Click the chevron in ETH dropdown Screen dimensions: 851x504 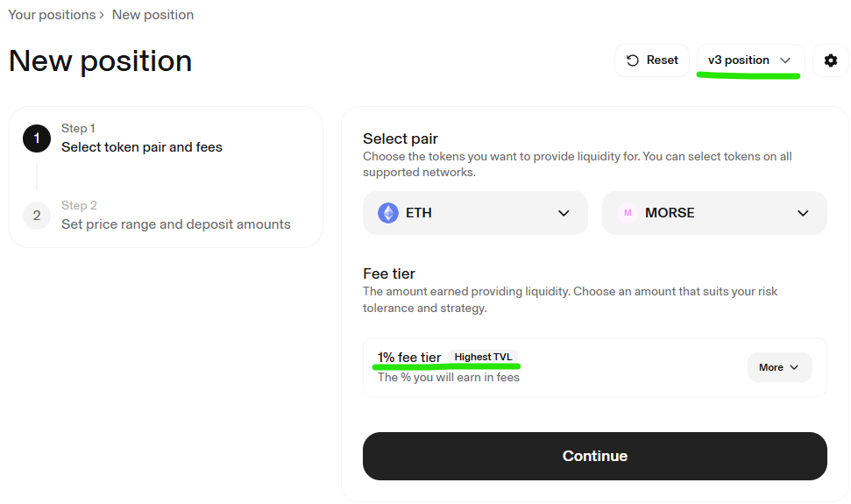564,213
